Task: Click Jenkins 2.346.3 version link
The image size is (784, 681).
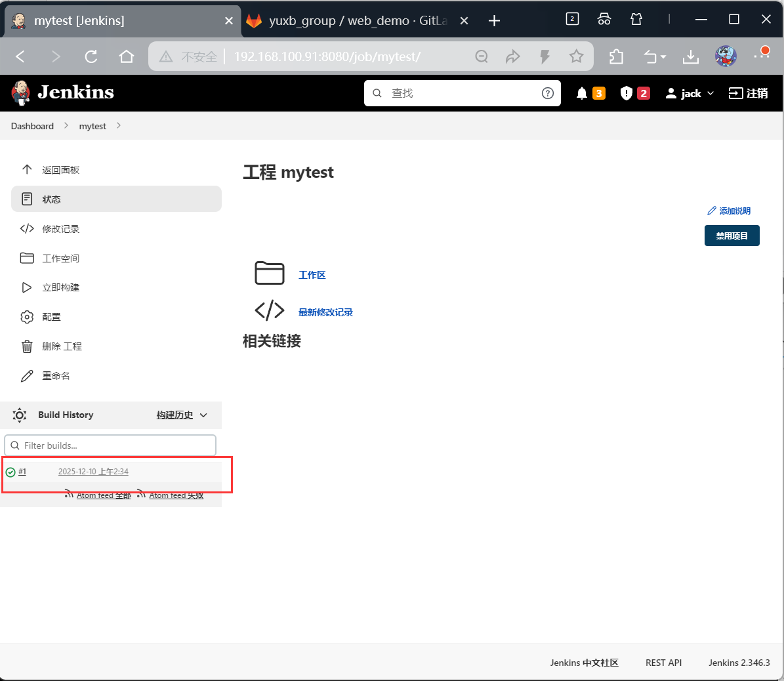Action: 739,663
